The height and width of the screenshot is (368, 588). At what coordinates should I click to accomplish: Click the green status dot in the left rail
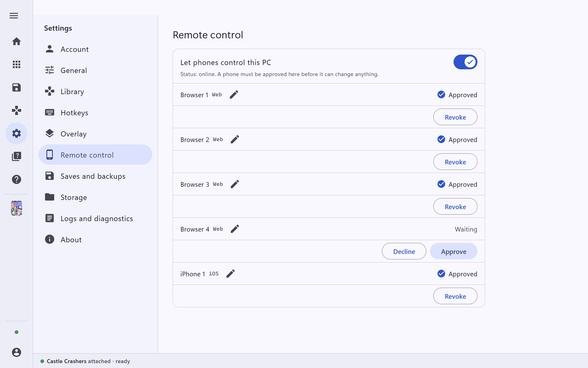click(17, 332)
